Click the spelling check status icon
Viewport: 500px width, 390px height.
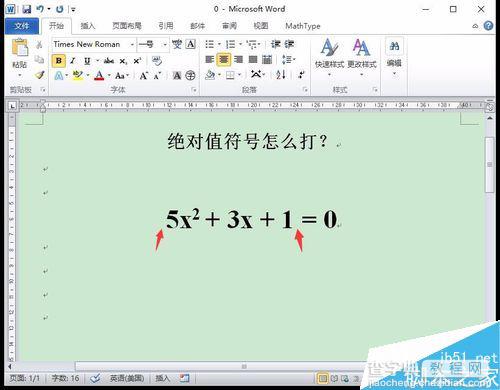[95, 378]
